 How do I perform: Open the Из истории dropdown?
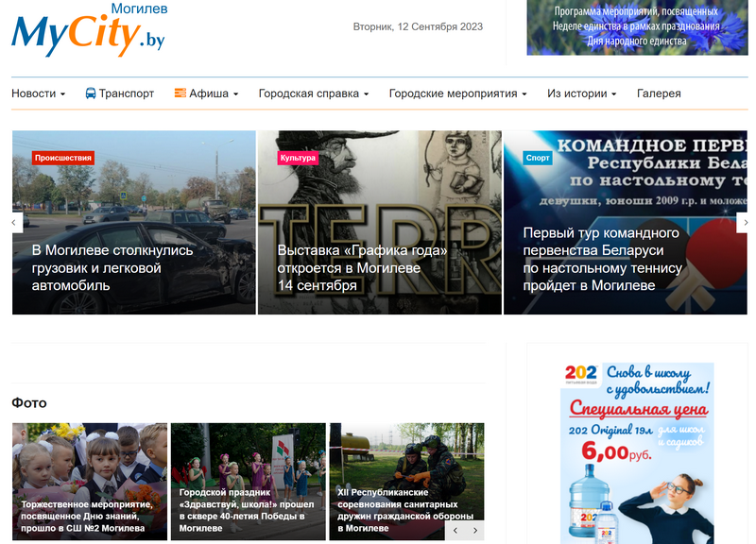[x=581, y=93]
